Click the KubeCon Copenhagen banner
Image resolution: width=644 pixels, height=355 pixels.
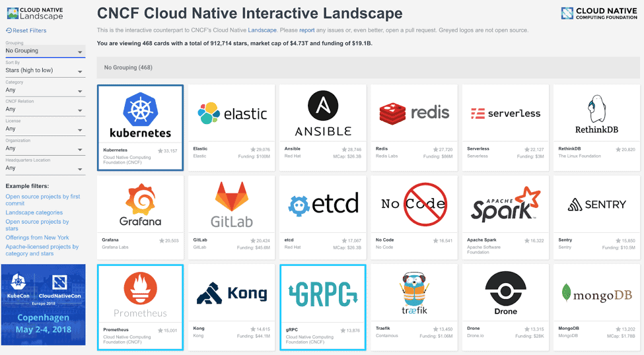click(44, 304)
